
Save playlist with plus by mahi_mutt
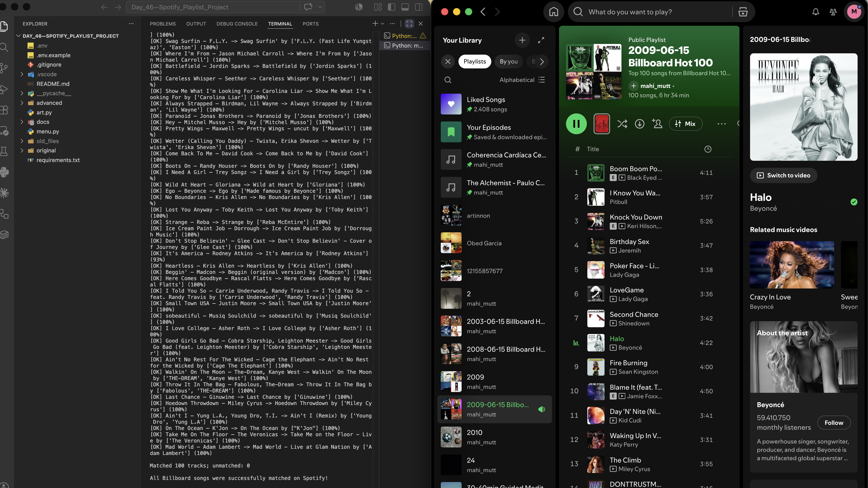[633, 86]
